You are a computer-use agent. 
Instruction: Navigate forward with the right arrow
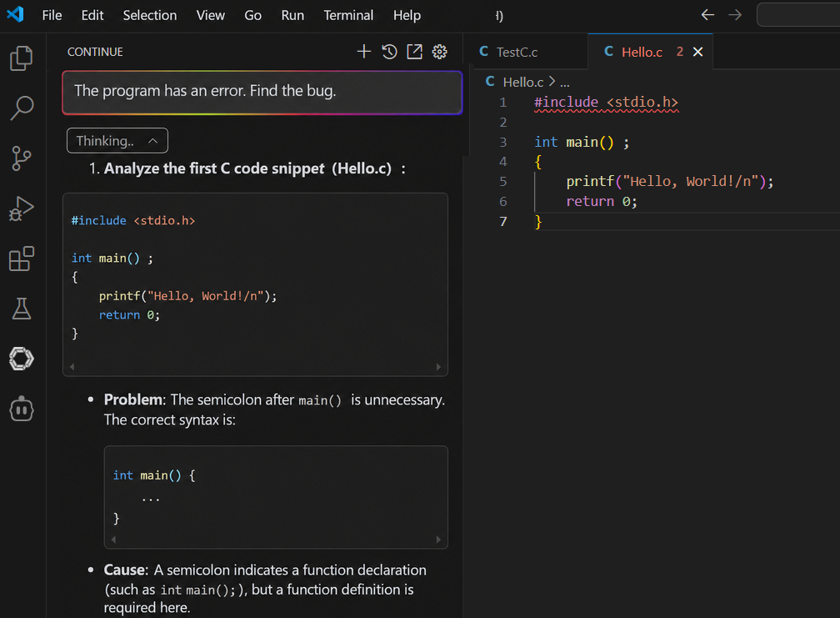735,15
